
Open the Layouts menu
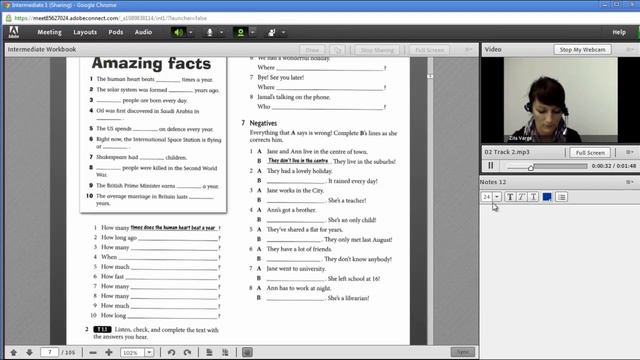click(85, 32)
